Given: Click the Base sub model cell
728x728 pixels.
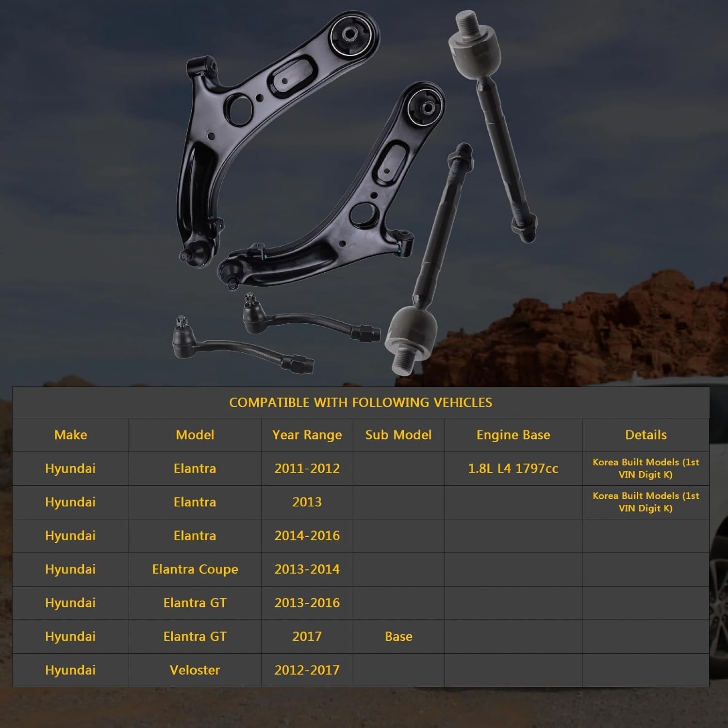Looking at the screenshot, I should (x=398, y=636).
